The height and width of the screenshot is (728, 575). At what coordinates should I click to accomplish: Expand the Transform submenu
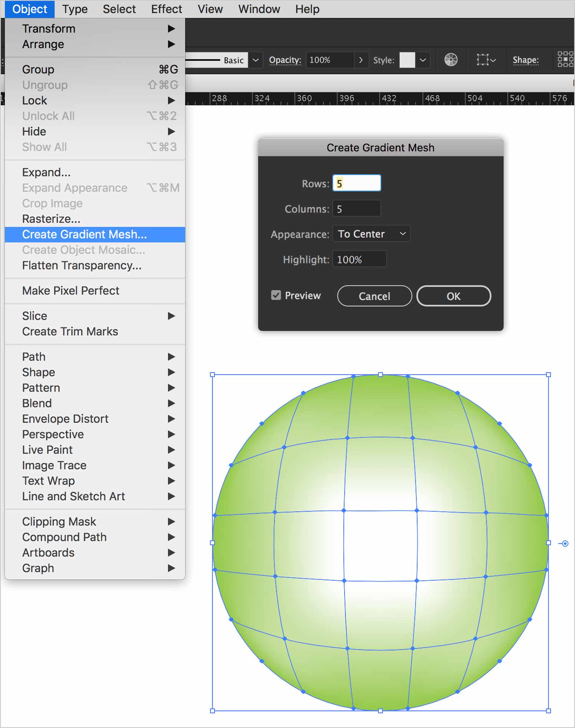coord(95,29)
